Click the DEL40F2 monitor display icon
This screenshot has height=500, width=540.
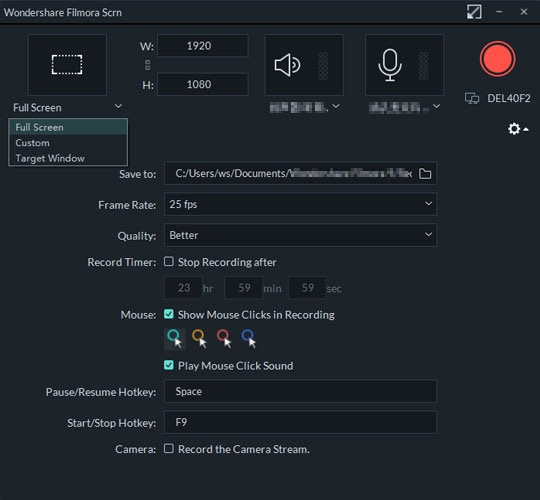coord(471,98)
